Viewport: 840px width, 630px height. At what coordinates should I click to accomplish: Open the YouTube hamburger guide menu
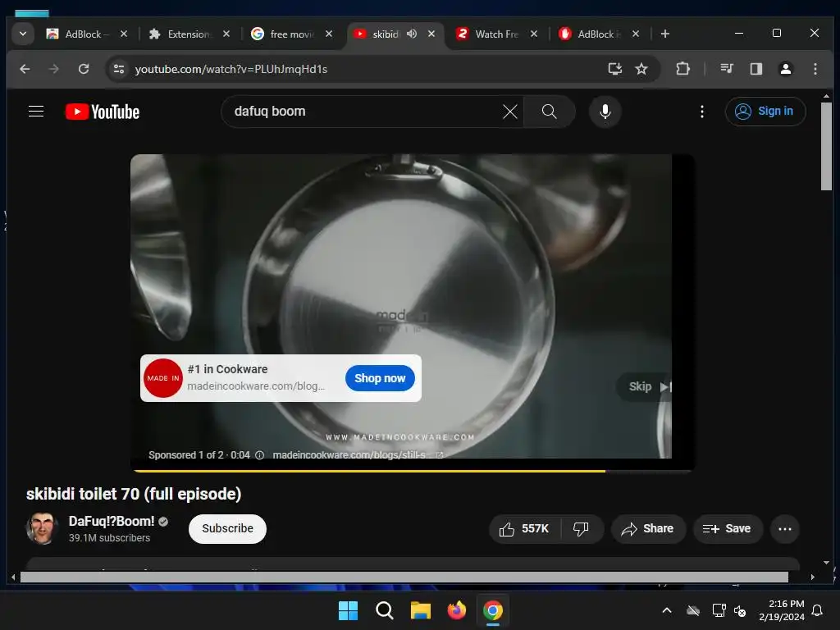click(36, 112)
